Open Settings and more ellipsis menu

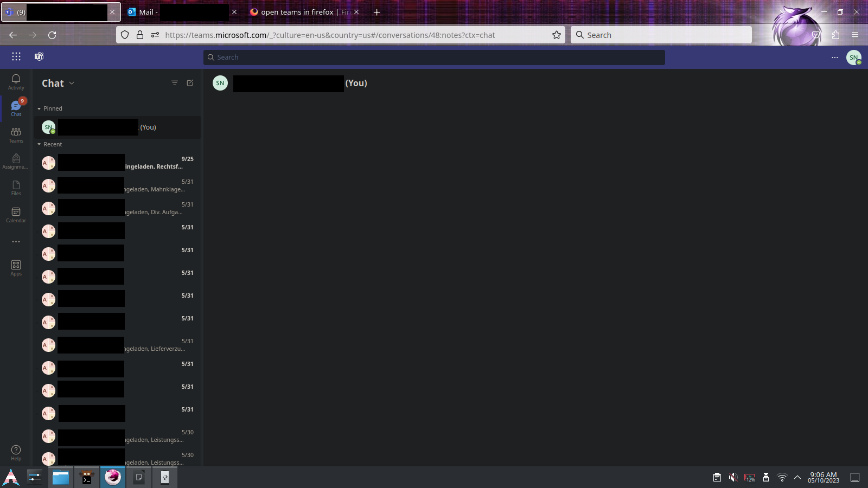click(x=835, y=57)
